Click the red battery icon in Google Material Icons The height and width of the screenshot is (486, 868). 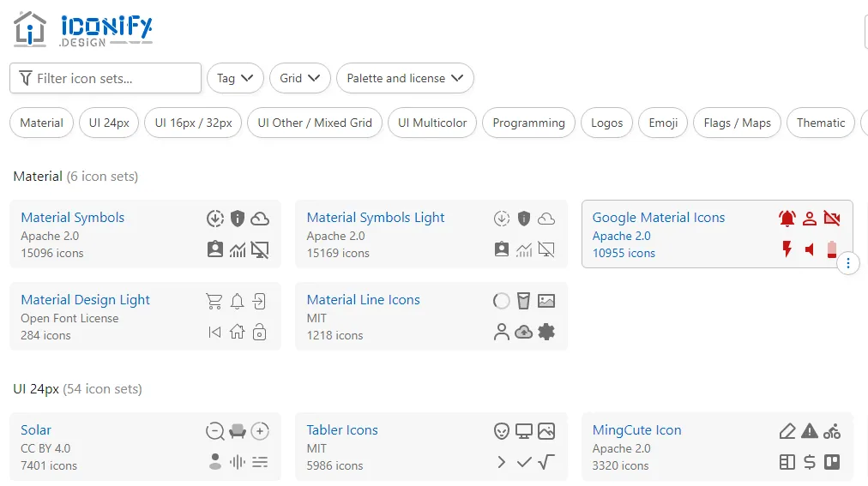click(831, 249)
